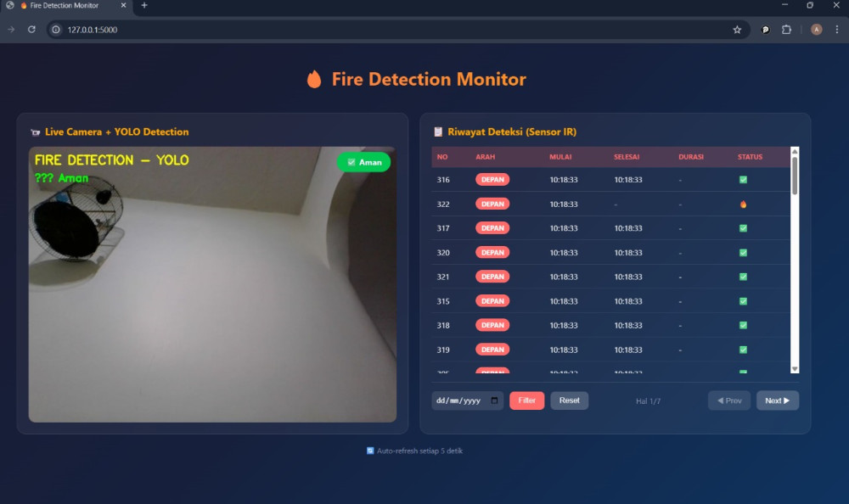Click the flame icon beside the page title
Screen dimensions: 849x504
coord(314,80)
